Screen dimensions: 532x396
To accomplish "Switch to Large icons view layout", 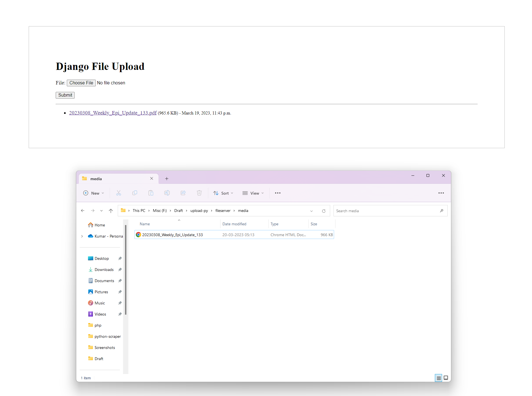I will point(446,378).
